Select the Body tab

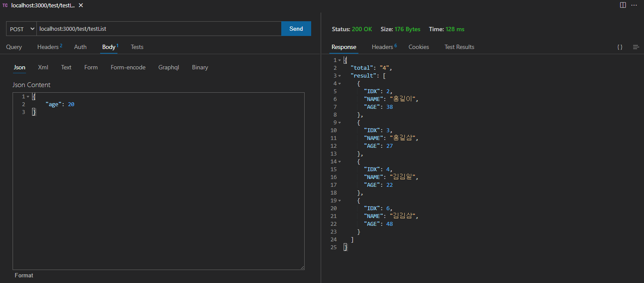coord(110,47)
